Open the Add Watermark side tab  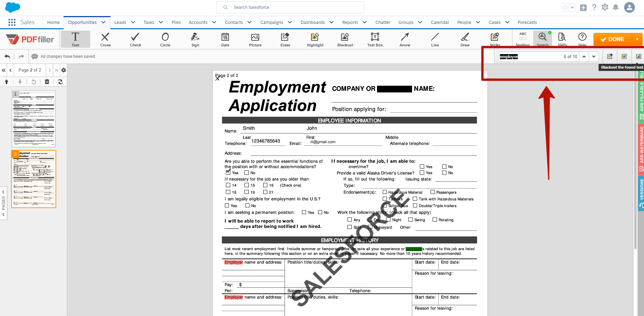(x=641, y=149)
